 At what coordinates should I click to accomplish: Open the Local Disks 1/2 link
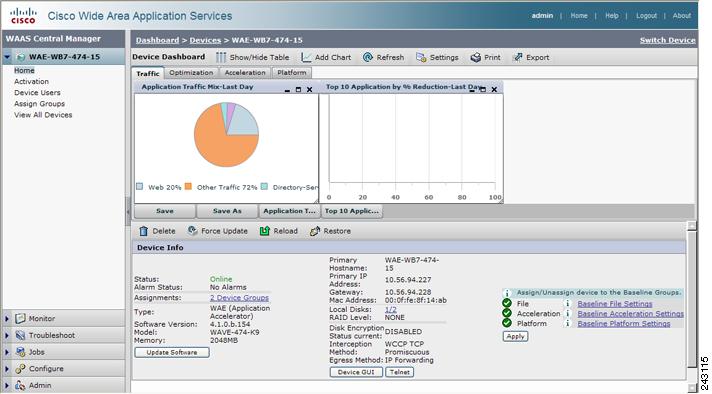point(391,309)
